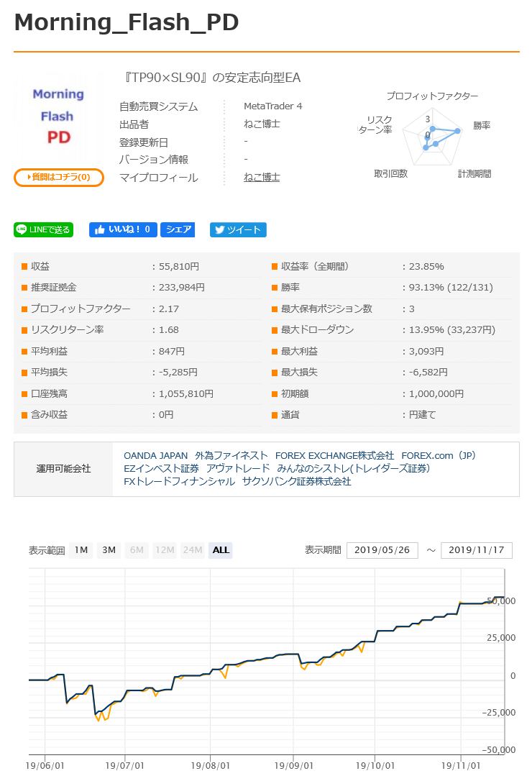Click the 勝率 value 93.13% (122/131)
This screenshot has width=532, height=776.
tap(451, 288)
